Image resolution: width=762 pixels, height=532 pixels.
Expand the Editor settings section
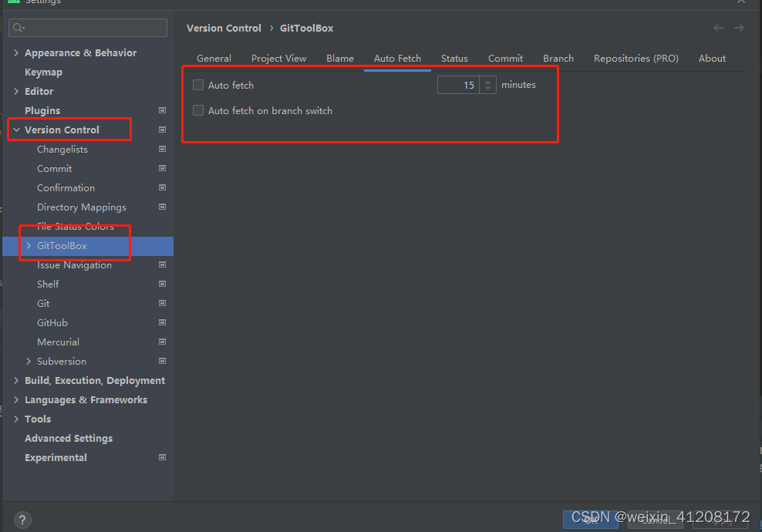(x=16, y=91)
